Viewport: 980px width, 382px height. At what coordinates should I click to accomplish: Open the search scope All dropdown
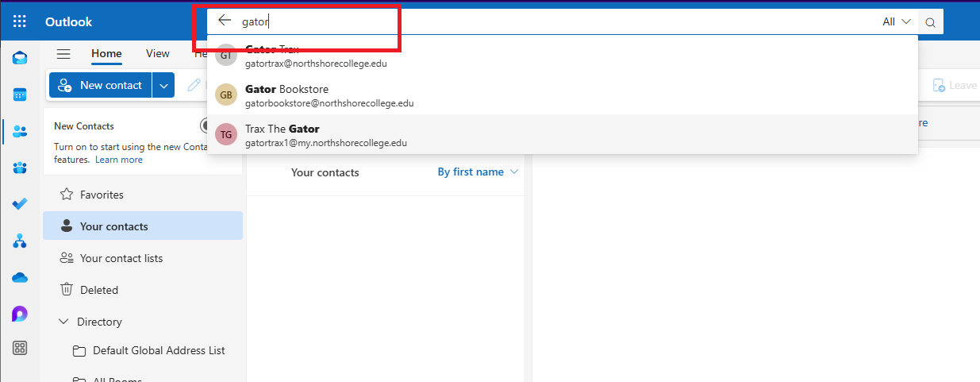(x=897, y=22)
